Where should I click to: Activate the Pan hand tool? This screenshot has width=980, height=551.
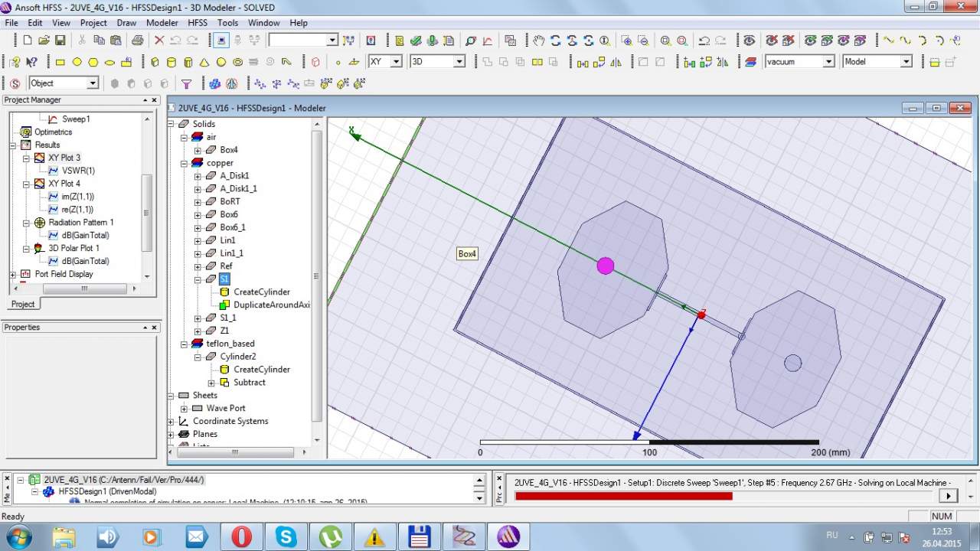(x=539, y=41)
